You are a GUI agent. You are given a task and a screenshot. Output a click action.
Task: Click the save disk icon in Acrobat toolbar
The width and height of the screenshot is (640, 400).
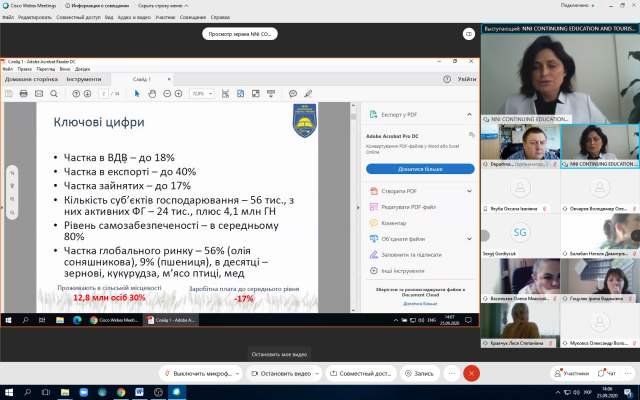pyautogui.click(x=9, y=94)
